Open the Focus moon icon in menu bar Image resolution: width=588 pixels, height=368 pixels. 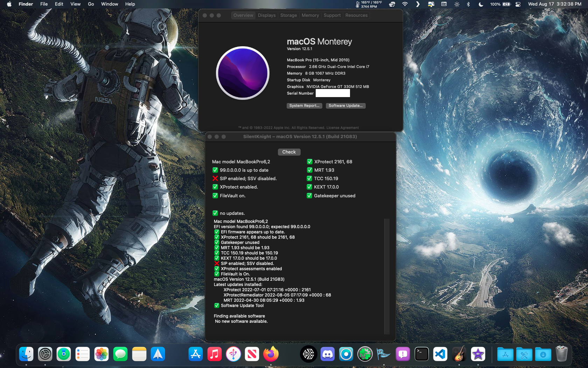(481, 4)
